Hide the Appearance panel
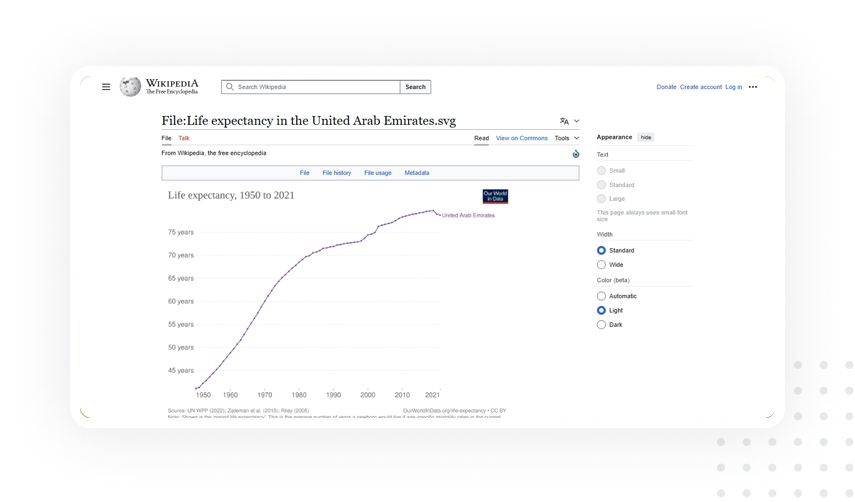 646,137
